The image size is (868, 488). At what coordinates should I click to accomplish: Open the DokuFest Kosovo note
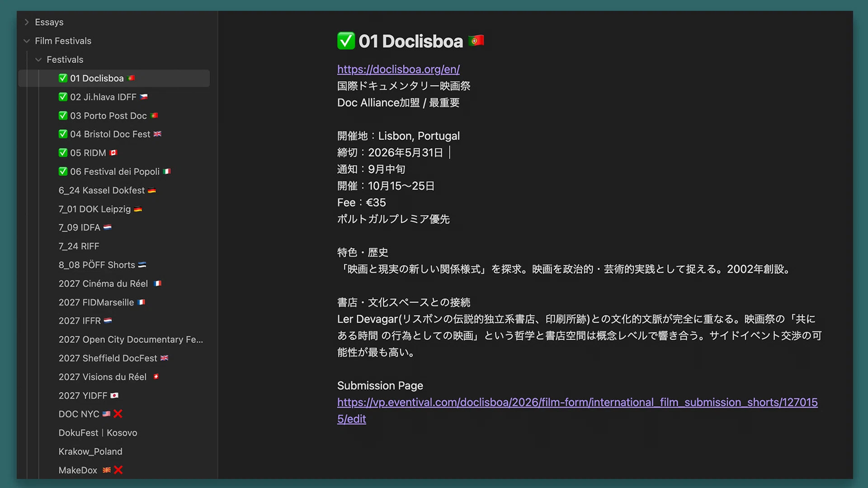click(x=98, y=433)
